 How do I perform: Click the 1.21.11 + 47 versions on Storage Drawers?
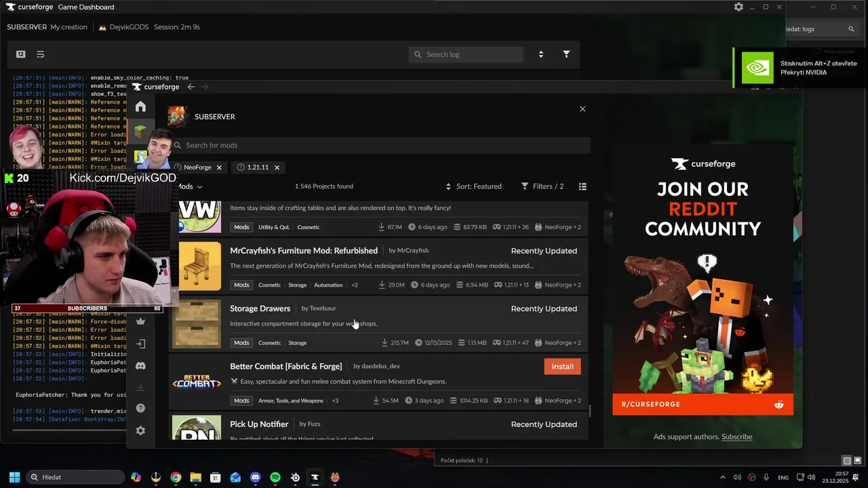[x=511, y=343]
